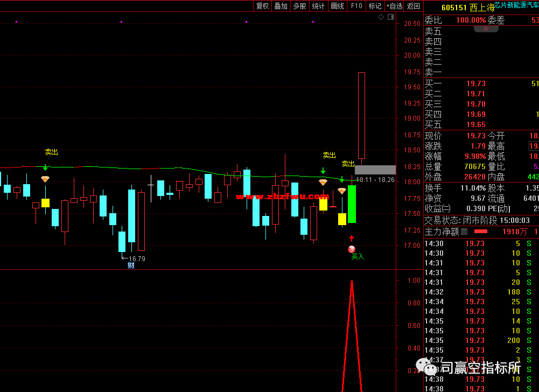Screen dimensions: 539x392
Task: Expand the order book double-chevron arrow
Action: 486,29
